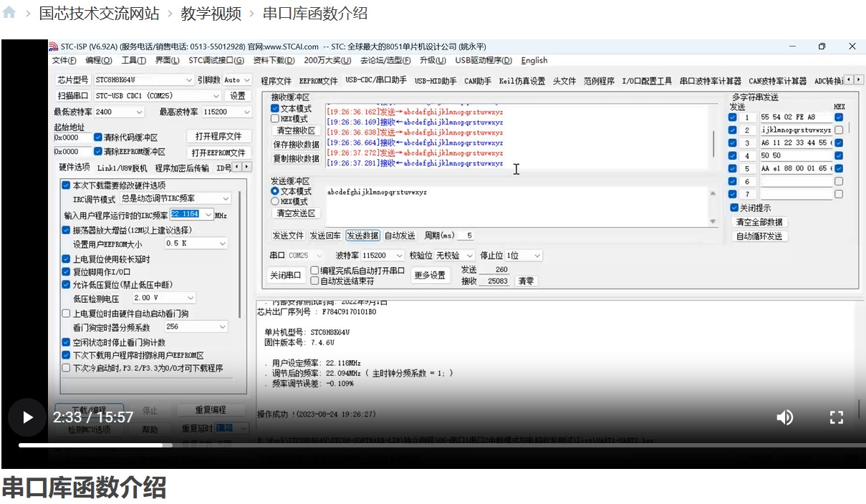The height and width of the screenshot is (504, 866).
Task: Click the 清空全部数据 button
Action: [759, 222]
